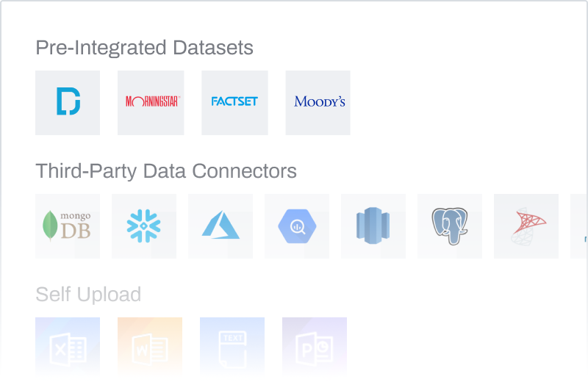Click the Self Upload heading
Screen dimensions: 588x382
88,295
